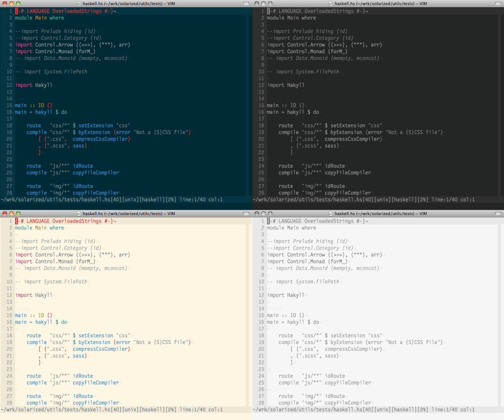Click 'LANGUAGE OverloadedStrings' pragma in dark blue window
The height and width of the screenshot is (420, 504).
(x=64, y=11)
